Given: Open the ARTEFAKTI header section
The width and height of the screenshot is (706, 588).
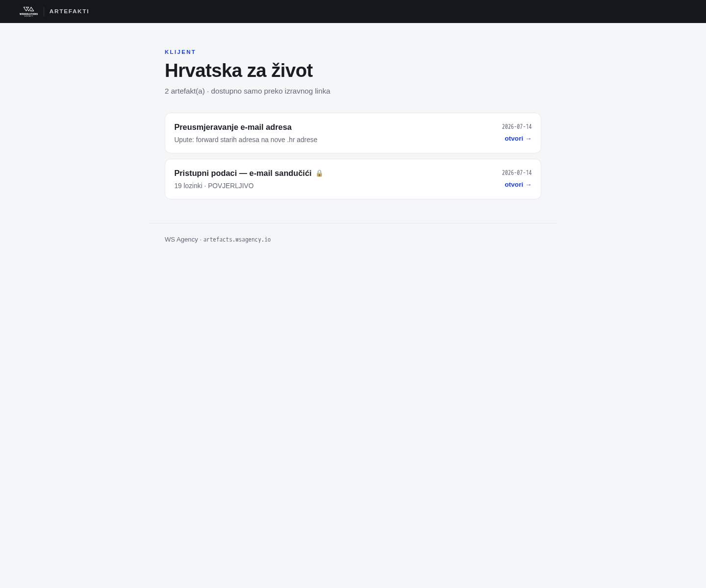Looking at the screenshot, I should [x=69, y=11].
